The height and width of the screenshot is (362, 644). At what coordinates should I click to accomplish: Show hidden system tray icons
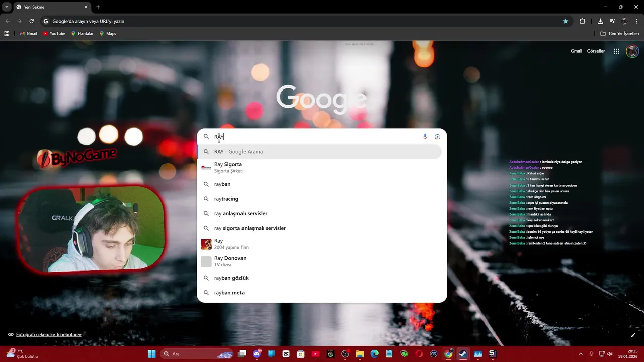(581, 354)
